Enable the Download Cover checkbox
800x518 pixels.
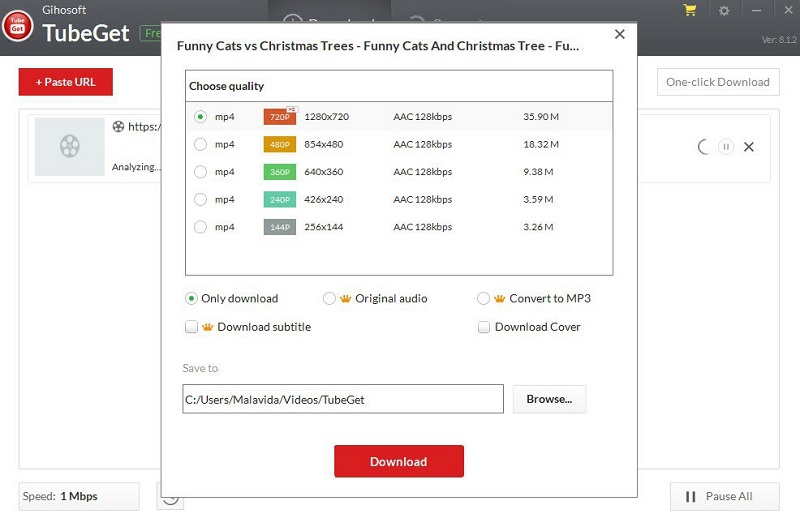click(x=484, y=327)
